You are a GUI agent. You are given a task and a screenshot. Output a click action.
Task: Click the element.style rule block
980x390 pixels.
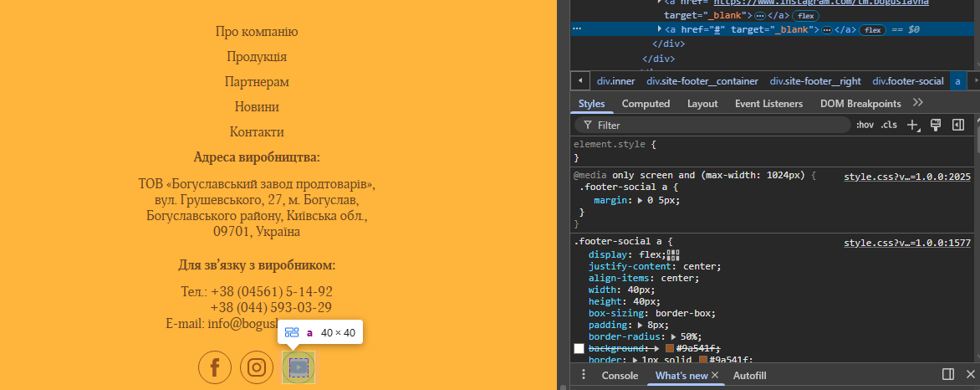(x=772, y=151)
